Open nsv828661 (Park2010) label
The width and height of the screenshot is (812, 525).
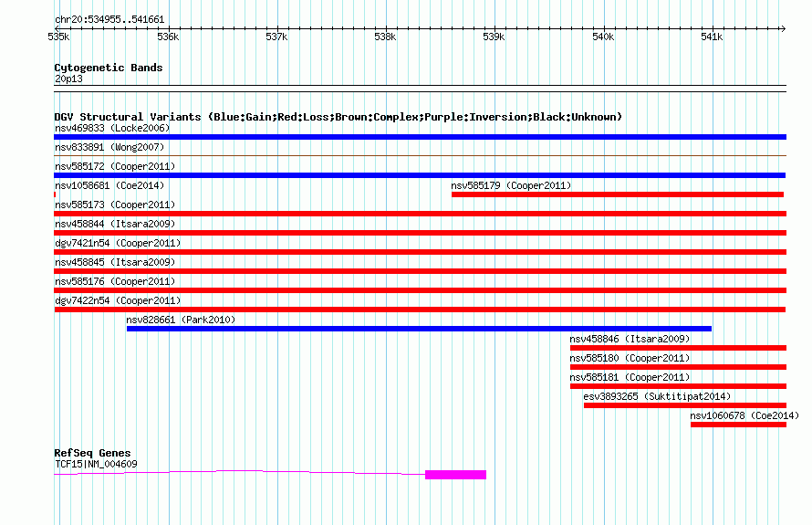pyautogui.click(x=181, y=320)
